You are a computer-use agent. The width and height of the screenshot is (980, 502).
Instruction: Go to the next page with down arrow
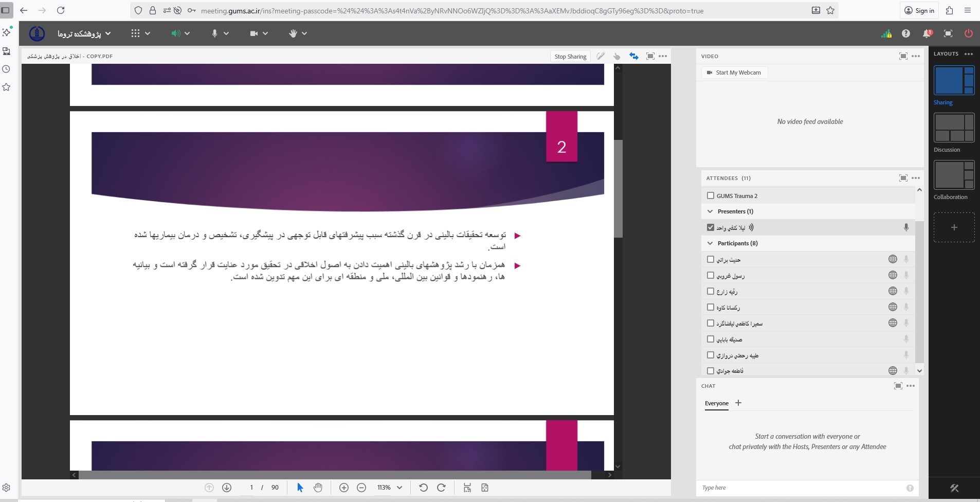(x=227, y=488)
